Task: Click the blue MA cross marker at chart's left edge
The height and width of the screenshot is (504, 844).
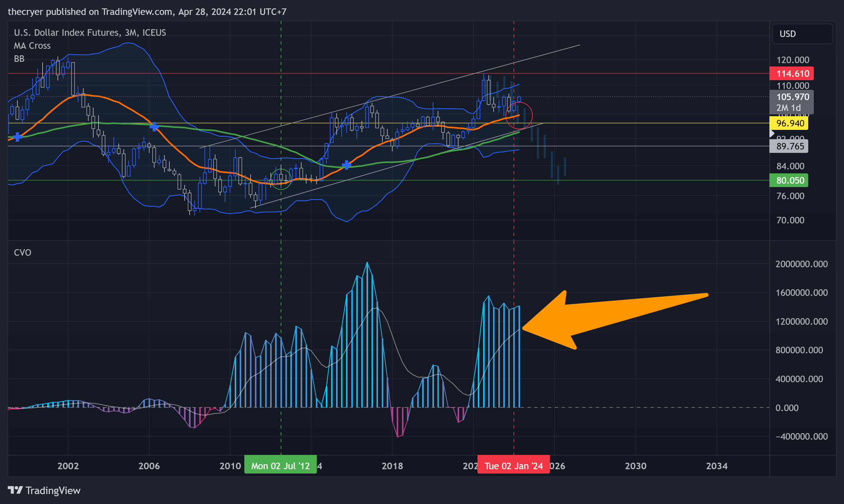Action: [x=17, y=137]
